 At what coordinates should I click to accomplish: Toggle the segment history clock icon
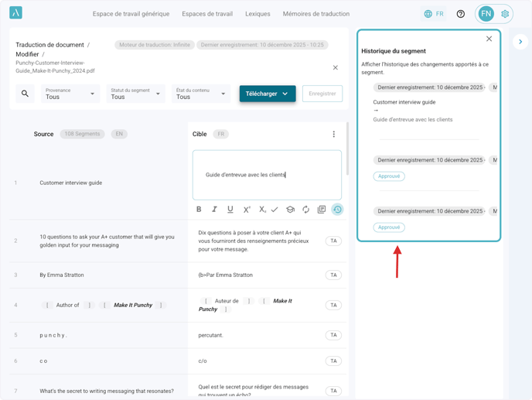point(337,210)
